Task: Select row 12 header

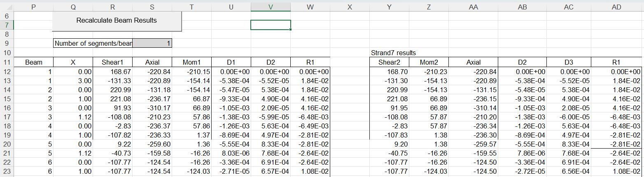Action: tap(7, 72)
